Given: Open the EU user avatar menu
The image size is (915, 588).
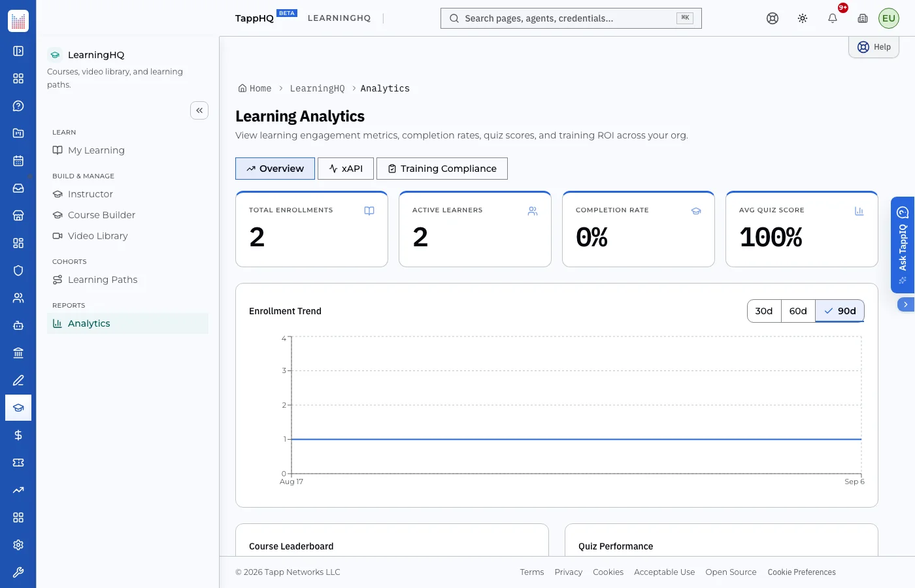Looking at the screenshot, I should (889, 18).
